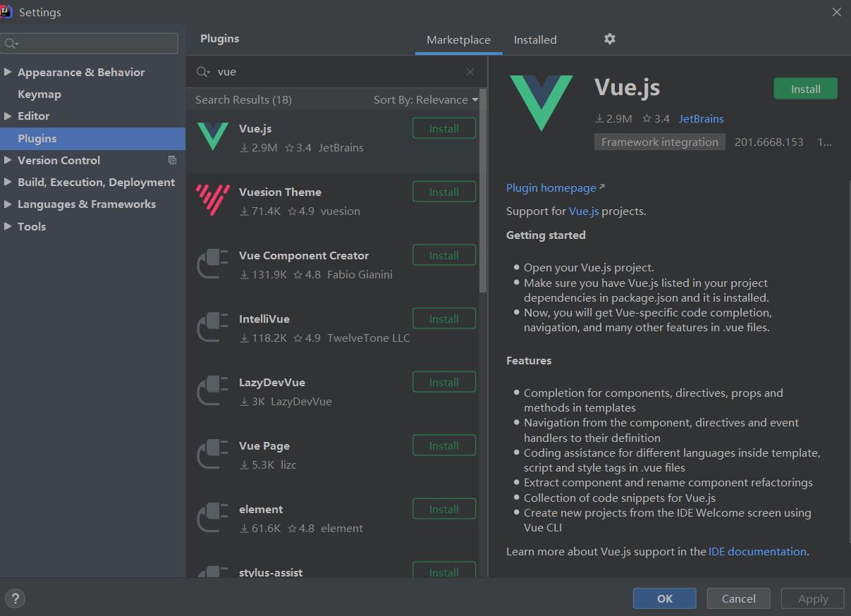The image size is (851, 616).
Task: Expand the Editor settings section
Action: [8, 116]
